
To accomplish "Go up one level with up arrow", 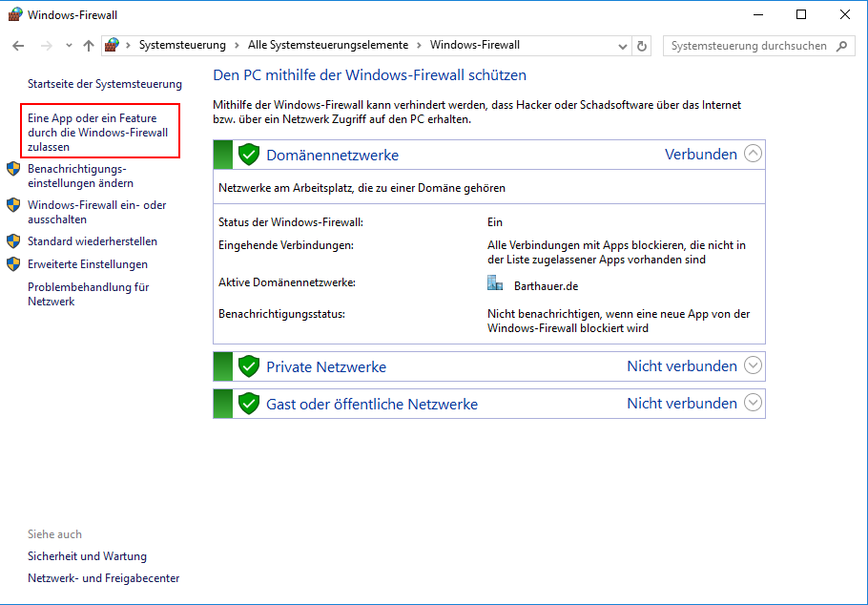I will point(89,46).
